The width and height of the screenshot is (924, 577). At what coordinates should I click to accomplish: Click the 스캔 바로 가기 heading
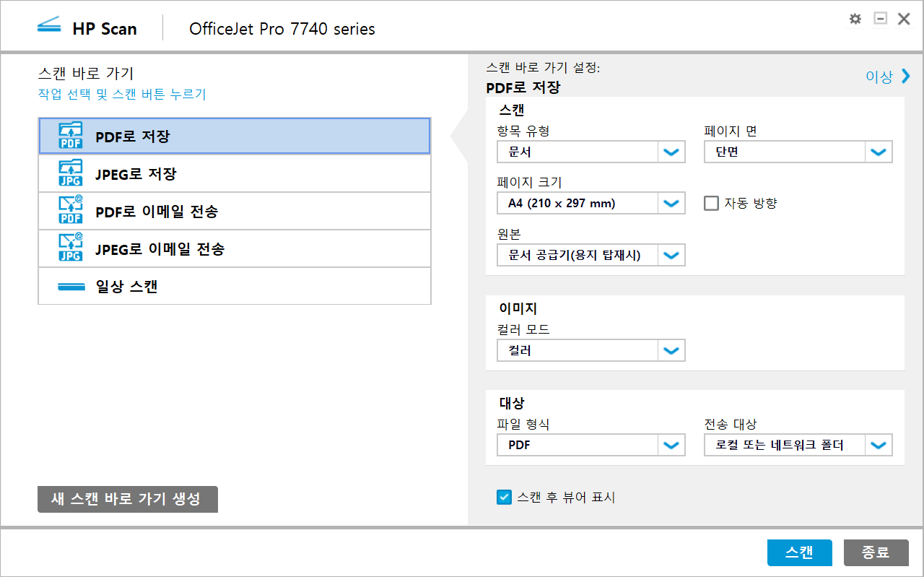[x=86, y=73]
